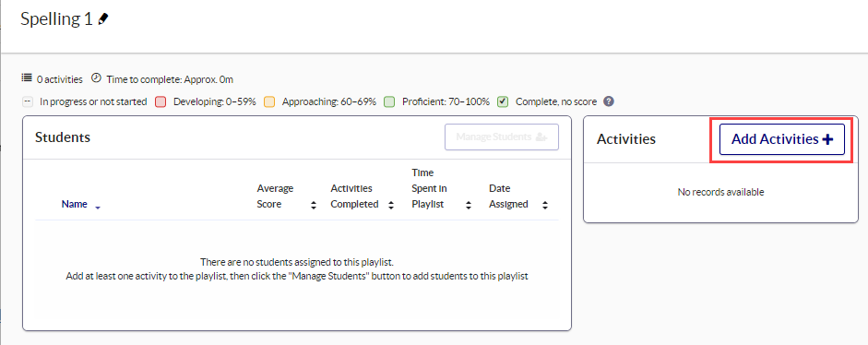This screenshot has height=345, width=868.
Task: Click the Students panel heading
Action: tap(63, 137)
